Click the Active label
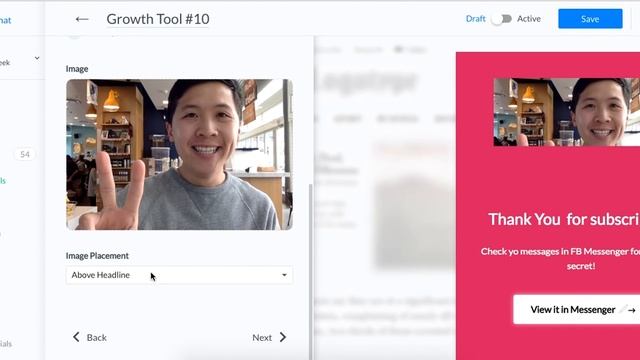The image size is (640, 360). coord(529,19)
